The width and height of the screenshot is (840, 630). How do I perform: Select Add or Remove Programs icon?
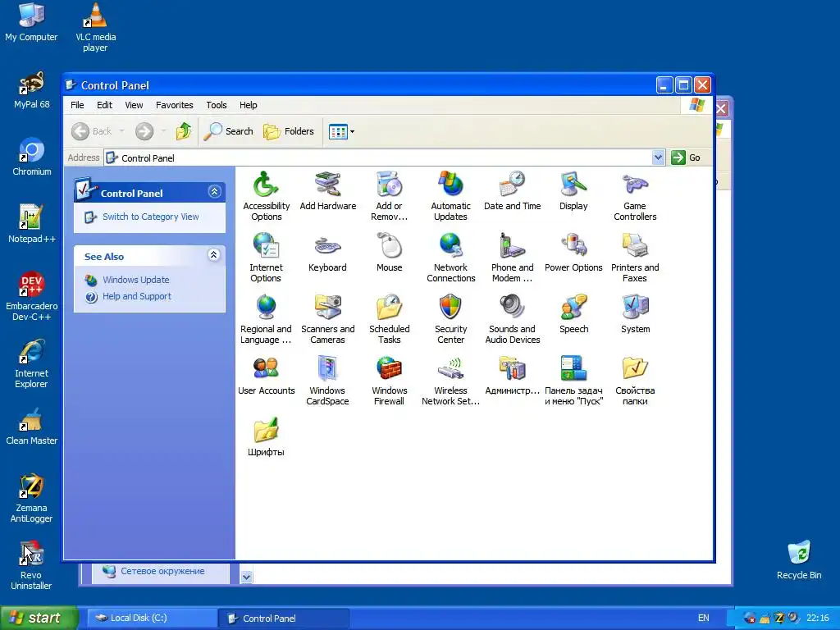tap(390, 185)
